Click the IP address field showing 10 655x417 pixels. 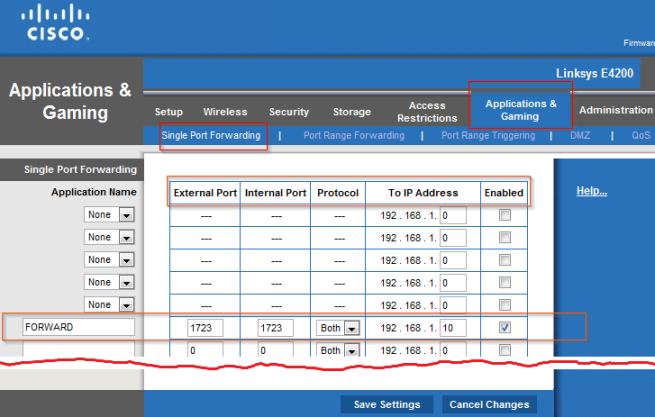[x=453, y=328]
